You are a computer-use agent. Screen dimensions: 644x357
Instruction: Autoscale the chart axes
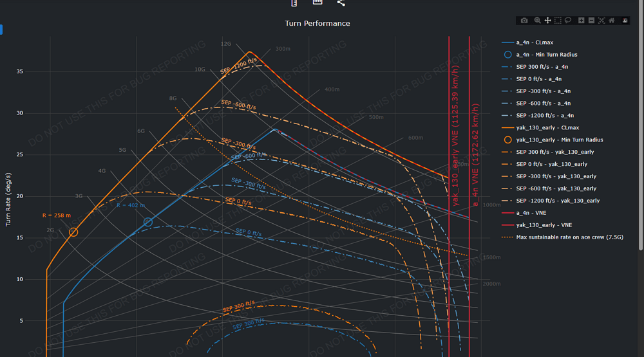tap(601, 21)
